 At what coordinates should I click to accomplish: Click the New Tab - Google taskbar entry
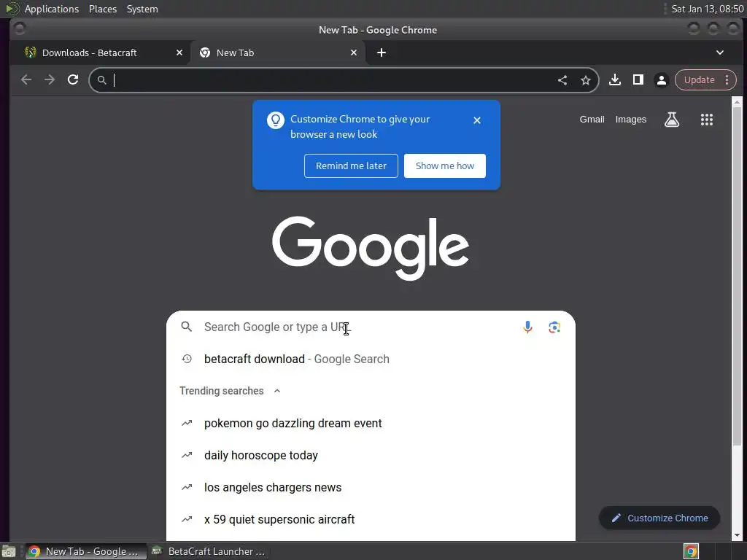pos(86,551)
